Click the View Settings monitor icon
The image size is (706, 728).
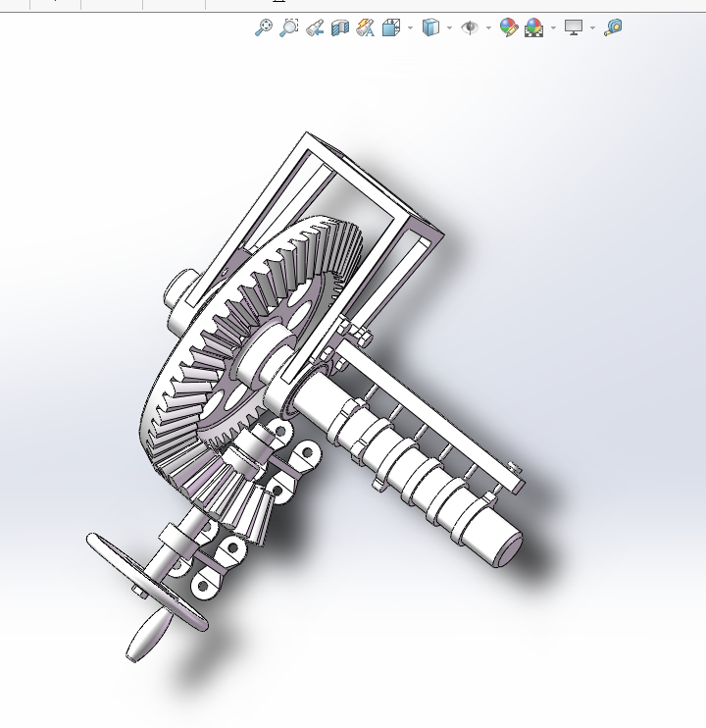[574, 27]
